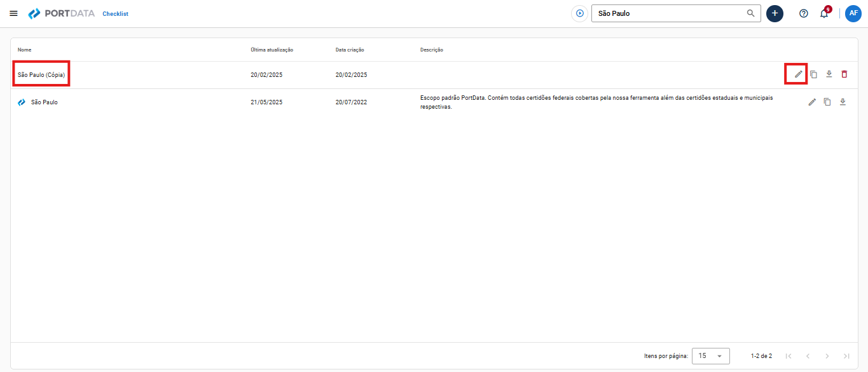Select the São Paulo standard checklist name
The image size is (868, 372).
pyautogui.click(x=45, y=102)
